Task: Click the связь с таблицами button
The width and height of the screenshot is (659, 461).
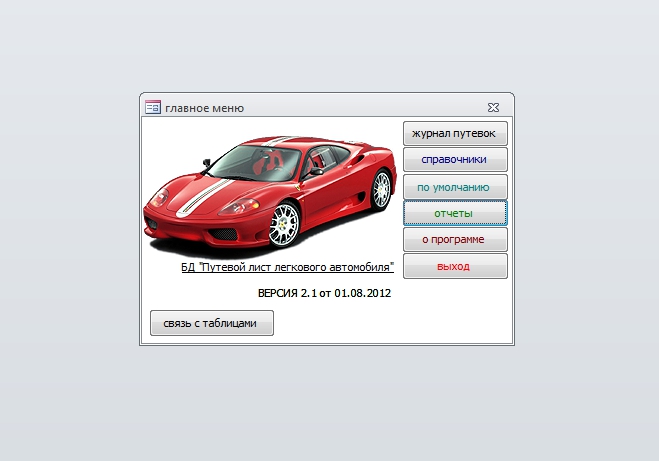Action: [211, 323]
